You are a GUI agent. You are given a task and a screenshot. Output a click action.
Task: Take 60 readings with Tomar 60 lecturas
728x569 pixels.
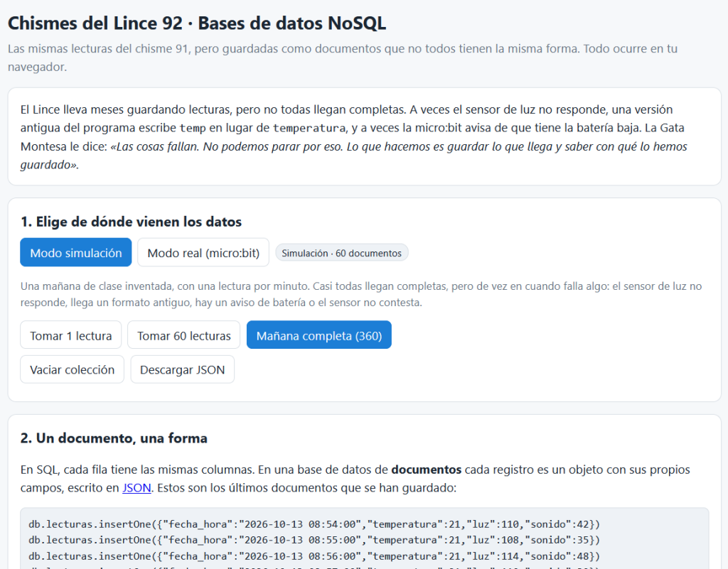click(184, 335)
